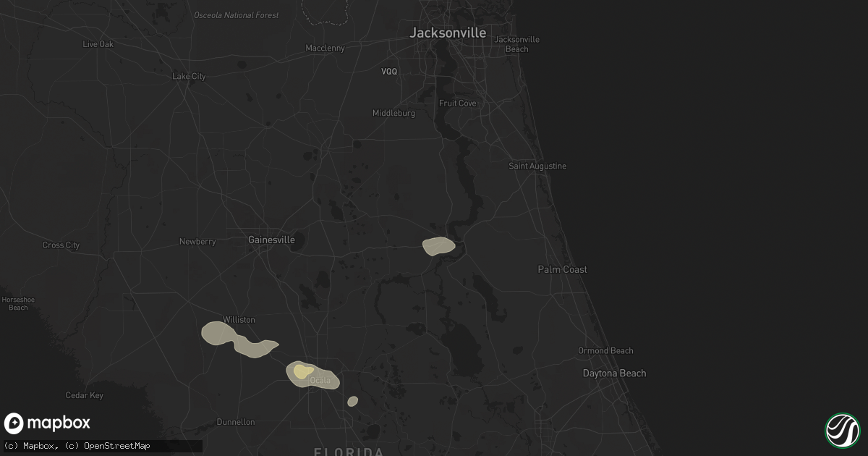Click the Osceola National Forest label
Screen dimensions: 868x456
point(236,15)
